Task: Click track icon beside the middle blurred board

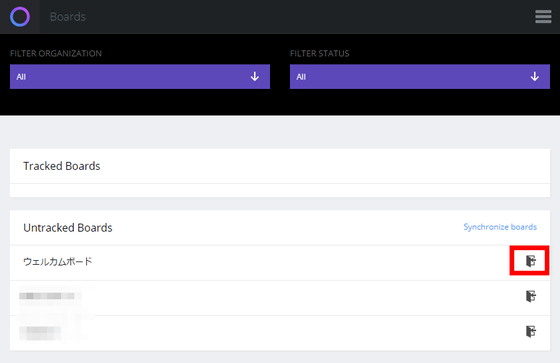Action: 531,296
